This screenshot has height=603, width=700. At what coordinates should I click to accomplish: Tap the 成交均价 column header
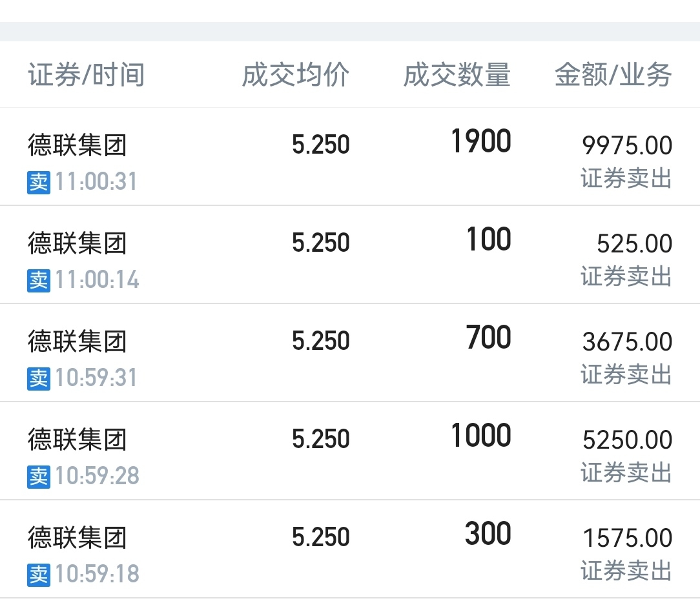[x=295, y=76]
